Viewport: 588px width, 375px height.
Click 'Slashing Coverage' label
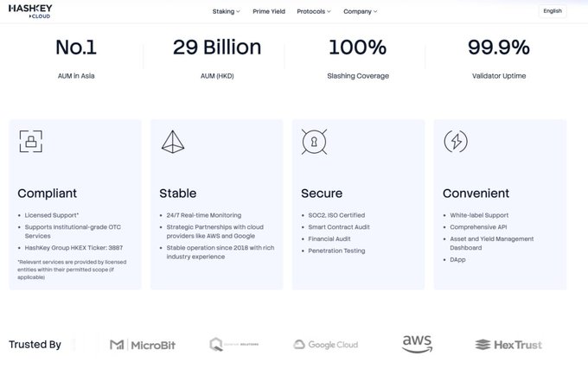point(358,76)
